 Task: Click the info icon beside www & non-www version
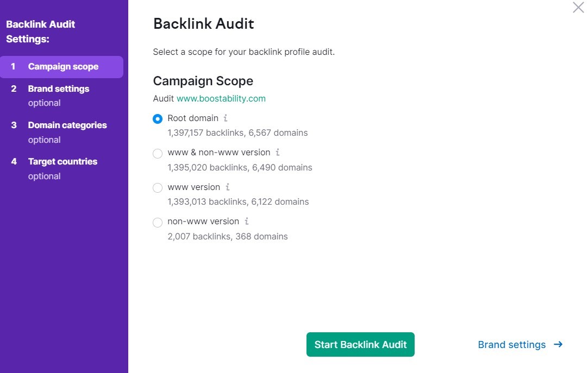[278, 153]
